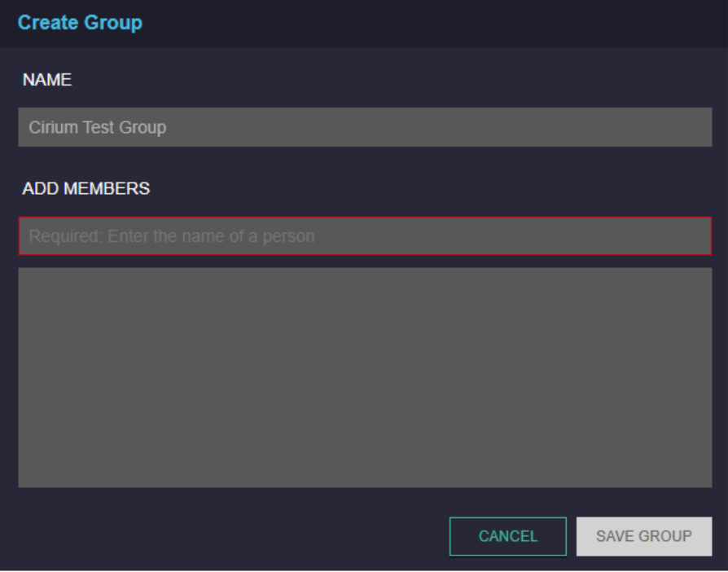Click inside the large gray members box
Viewport: 728px width, 572px height.
point(365,377)
